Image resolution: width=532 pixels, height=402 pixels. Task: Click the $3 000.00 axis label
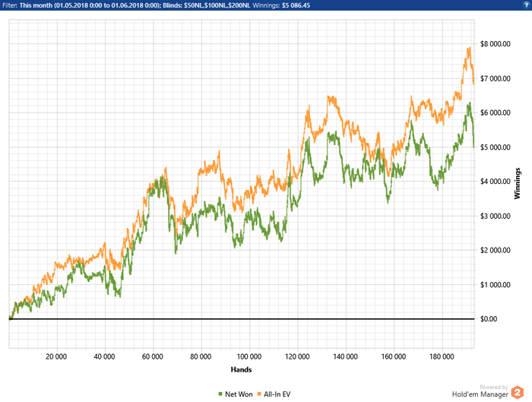[496, 216]
